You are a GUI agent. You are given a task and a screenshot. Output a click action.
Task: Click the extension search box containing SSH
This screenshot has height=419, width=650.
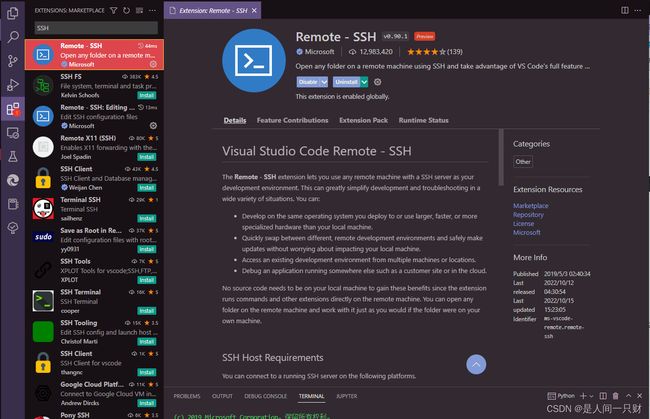[96, 28]
